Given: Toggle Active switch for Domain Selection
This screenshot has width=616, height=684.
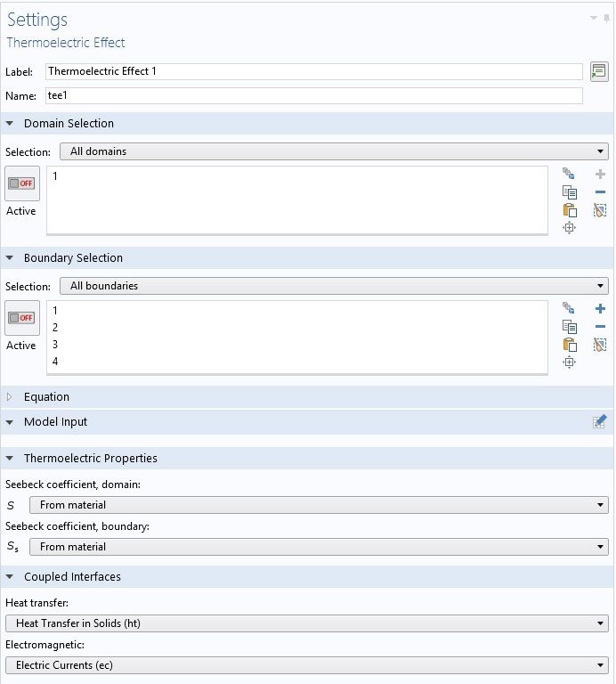Looking at the screenshot, I should (21, 183).
